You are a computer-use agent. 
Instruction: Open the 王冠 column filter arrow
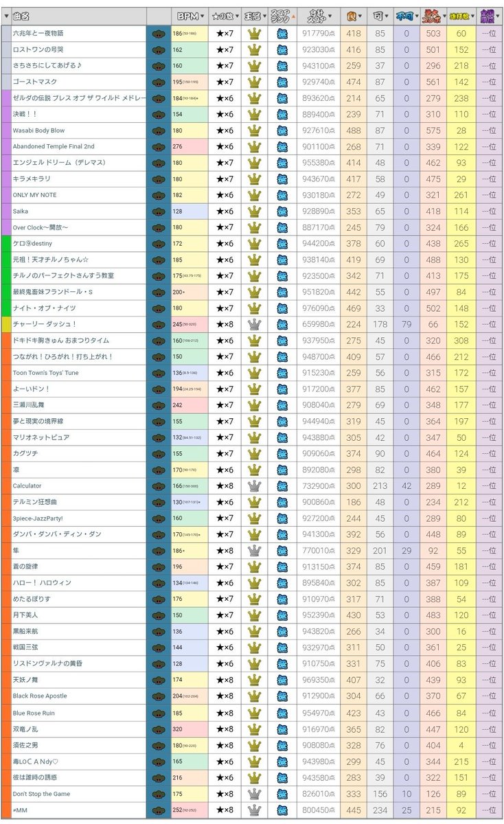(264, 16)
